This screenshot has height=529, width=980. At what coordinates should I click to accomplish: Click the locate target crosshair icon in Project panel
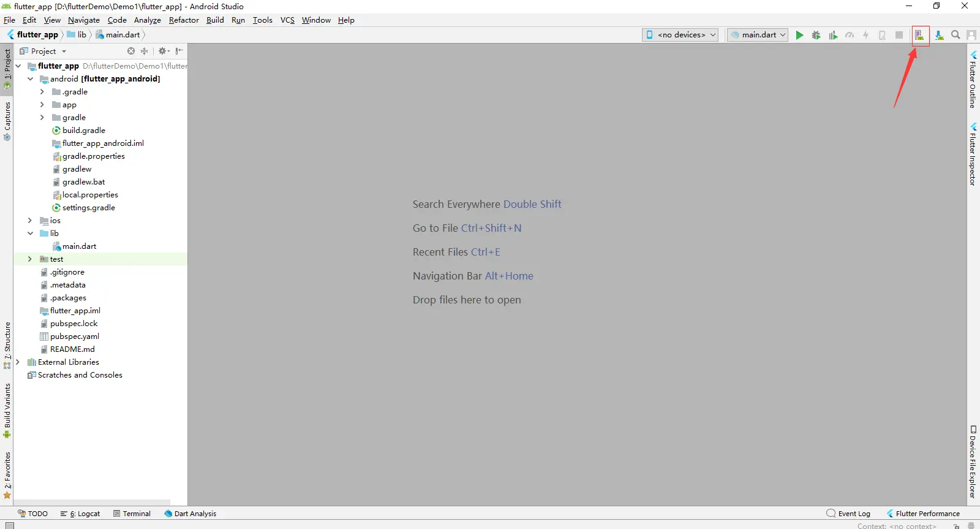click(130, 51)
